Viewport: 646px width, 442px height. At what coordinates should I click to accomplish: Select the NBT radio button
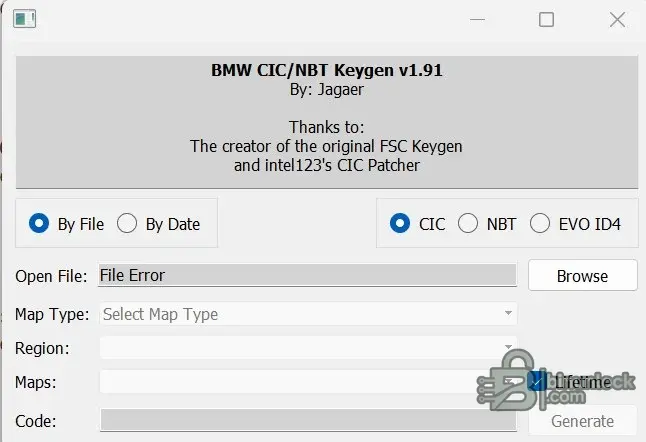coord(467,224)
